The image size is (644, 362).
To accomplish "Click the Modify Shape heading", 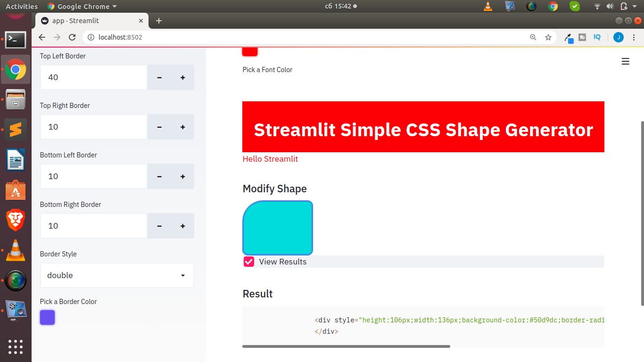I will [274, 189].
